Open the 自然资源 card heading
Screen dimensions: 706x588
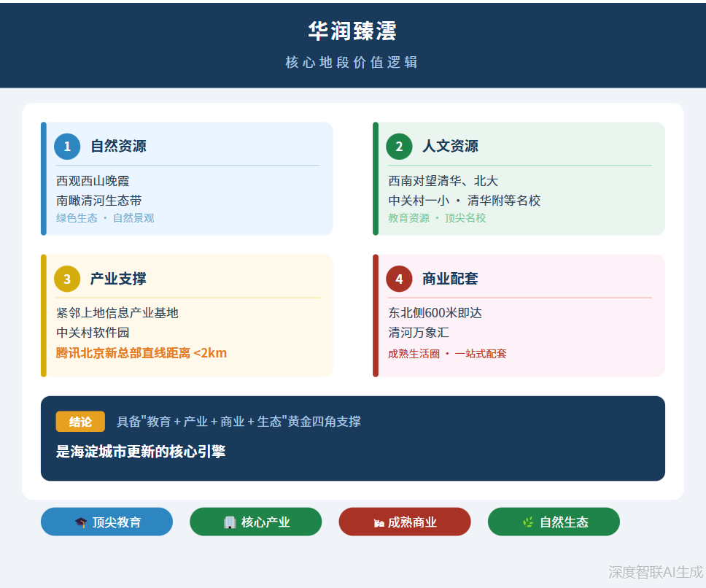(x=118, y=147)
